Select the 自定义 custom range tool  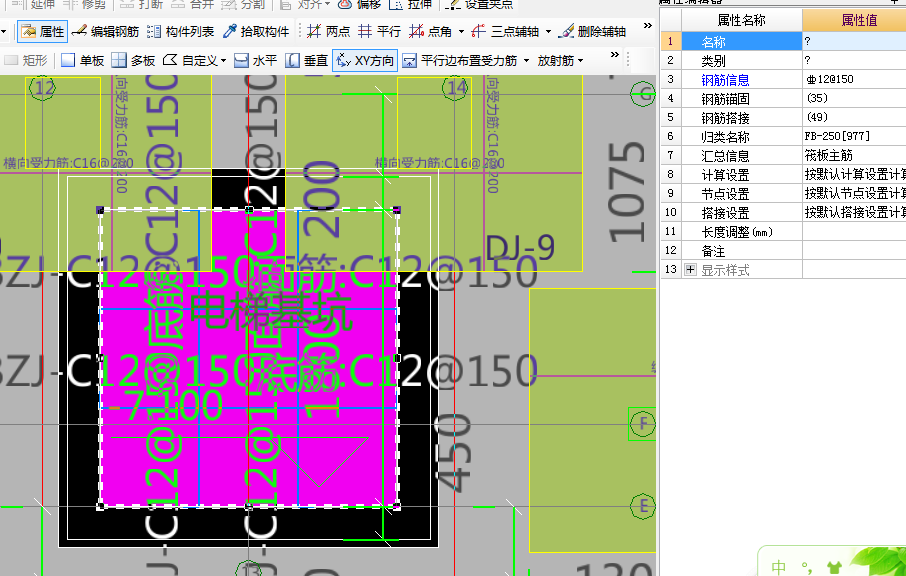click(x=190, y=61)
